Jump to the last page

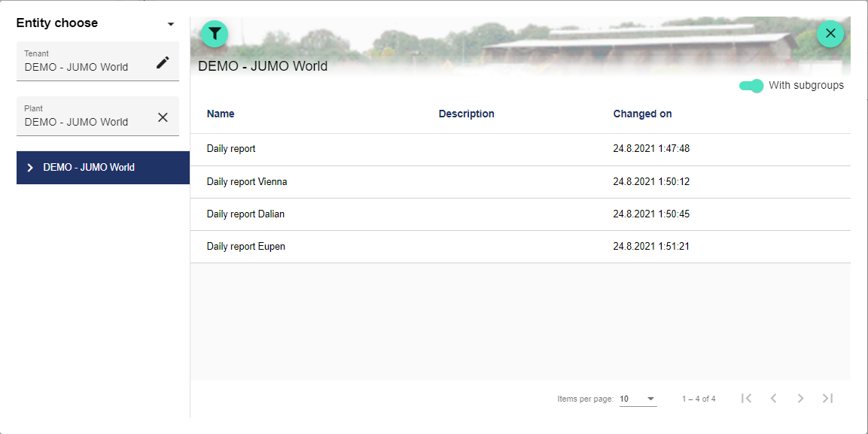(x=827, y=399)
